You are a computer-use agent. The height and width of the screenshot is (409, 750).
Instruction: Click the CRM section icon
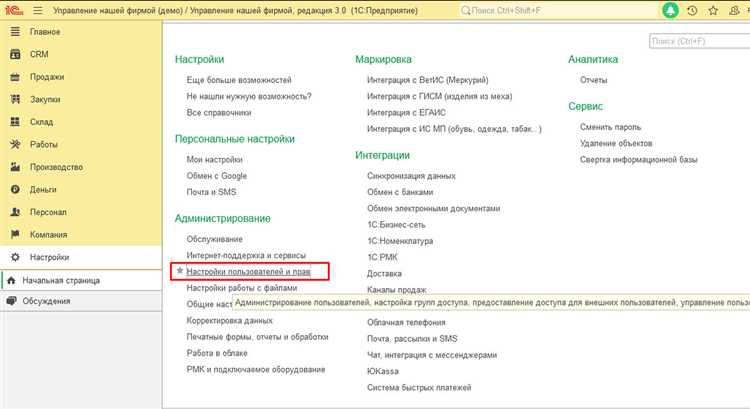pyautogui.click(x=15, y=54)
